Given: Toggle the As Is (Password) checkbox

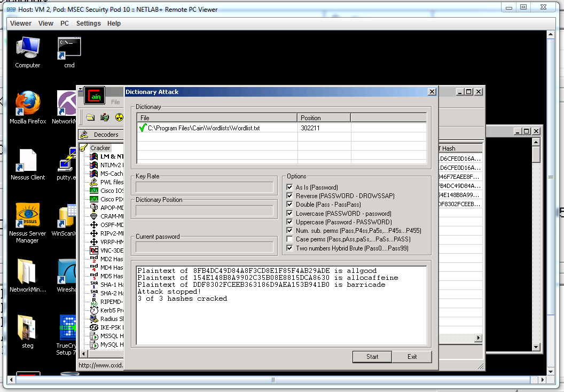Looking at the screenshot, I should 289,187.
